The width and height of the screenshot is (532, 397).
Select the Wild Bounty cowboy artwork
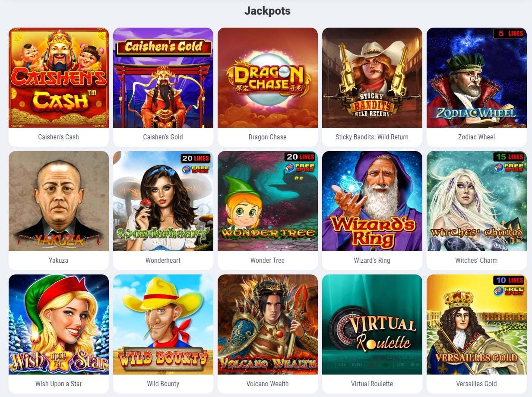[163, 325]
